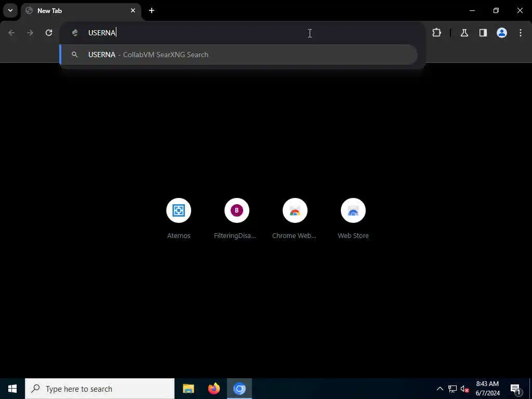Go forward with the forward arrow
532x399 pixels.
[30, 33]
